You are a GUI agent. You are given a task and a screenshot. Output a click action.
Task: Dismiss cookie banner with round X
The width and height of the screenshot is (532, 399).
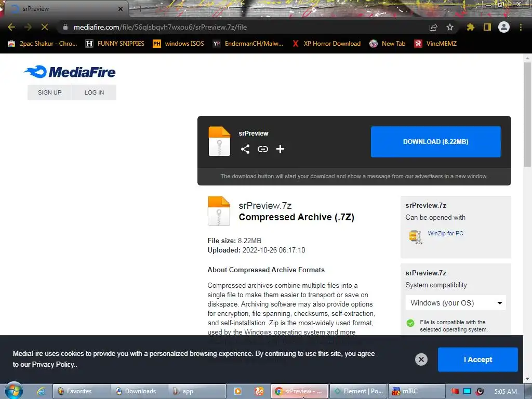tap(421, 360)
